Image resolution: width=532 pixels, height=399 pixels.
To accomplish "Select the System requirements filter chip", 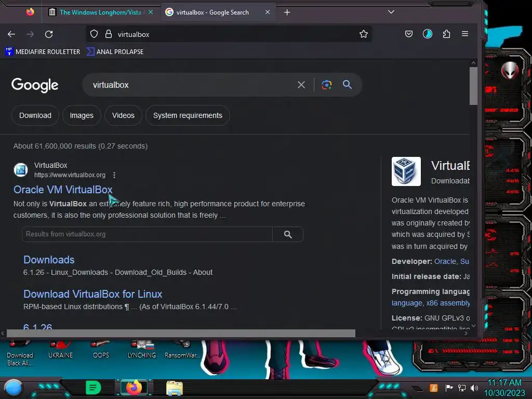I will click(x=188, y=115).
